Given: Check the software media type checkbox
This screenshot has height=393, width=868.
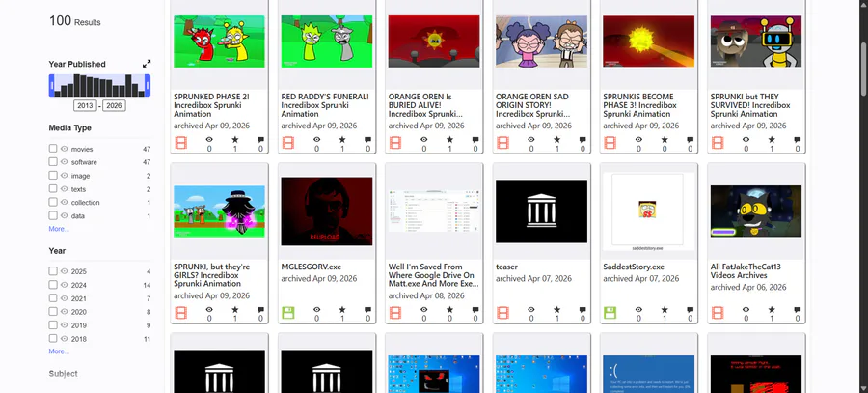Looking at the screenshot, I should 53,162.
